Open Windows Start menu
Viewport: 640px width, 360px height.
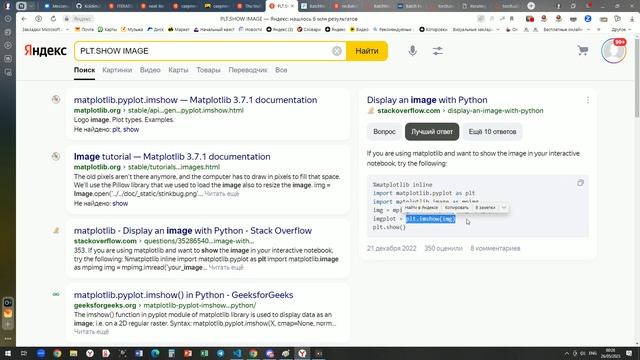[x=7, y=353]
